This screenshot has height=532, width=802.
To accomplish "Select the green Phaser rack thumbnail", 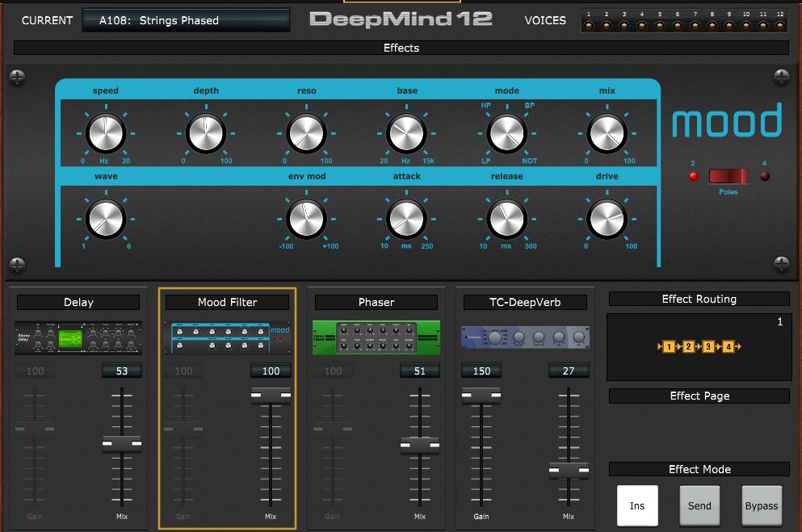I will coord(376,337).
